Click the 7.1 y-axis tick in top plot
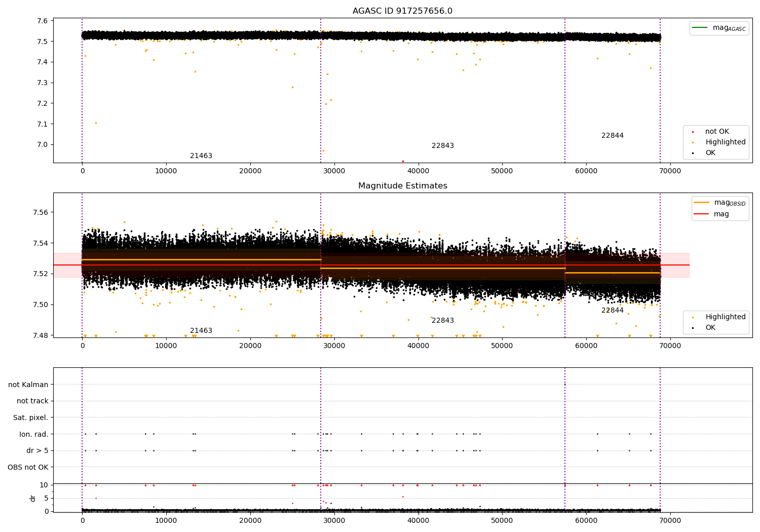The image size is (760, 532). 43,124
